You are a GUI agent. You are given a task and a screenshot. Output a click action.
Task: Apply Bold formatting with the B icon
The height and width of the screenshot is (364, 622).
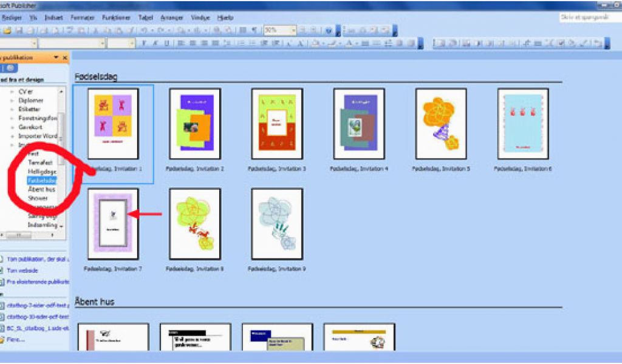point(143,43)
